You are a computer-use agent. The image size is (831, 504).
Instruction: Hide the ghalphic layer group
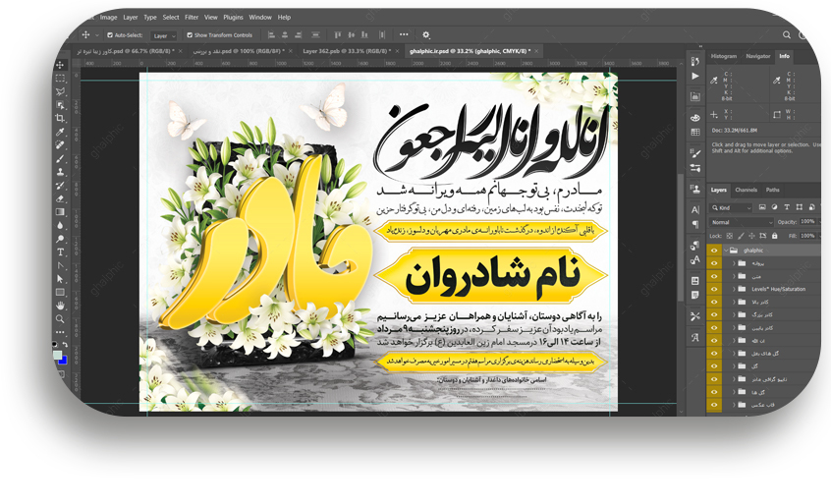tap(714, 250)
